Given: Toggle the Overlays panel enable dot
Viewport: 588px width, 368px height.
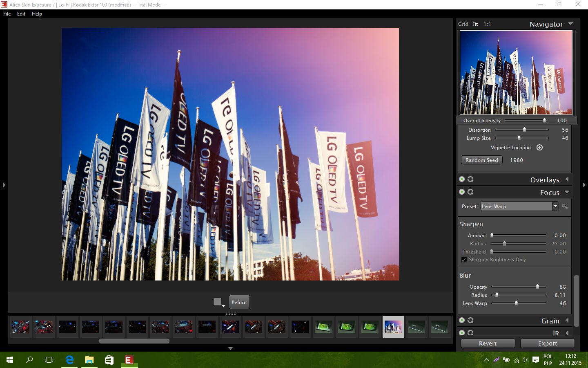Looking at the screenshot, I should click(462, 179).
